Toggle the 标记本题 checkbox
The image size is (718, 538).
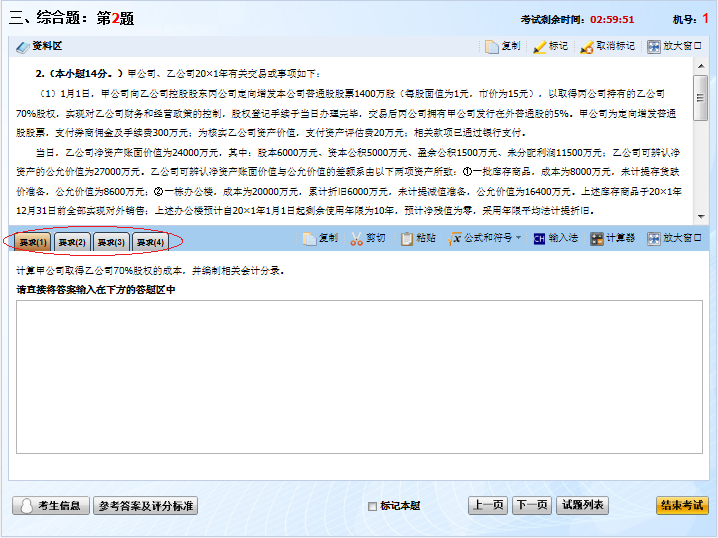[373, 506]
